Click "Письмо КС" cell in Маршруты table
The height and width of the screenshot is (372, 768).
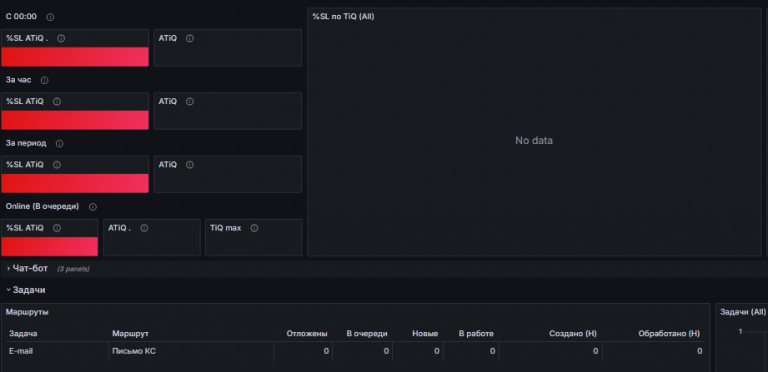134,351
